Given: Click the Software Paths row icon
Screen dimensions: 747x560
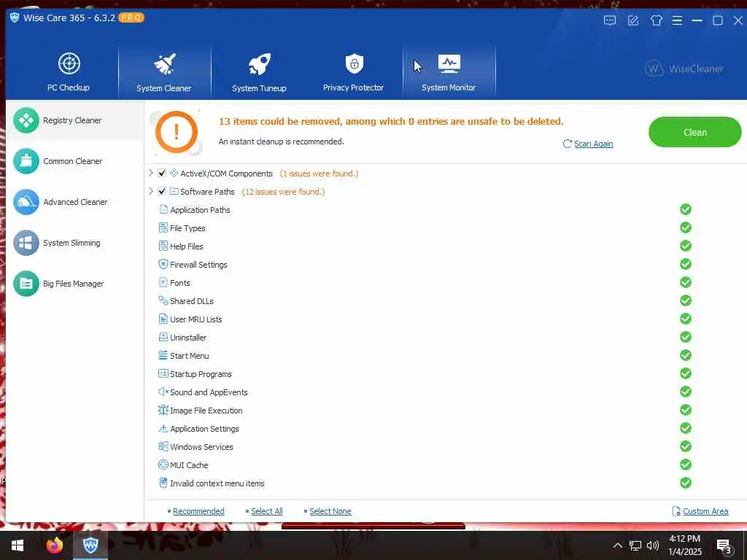Looking at the screenshot, I should click(x=174, y=192).
